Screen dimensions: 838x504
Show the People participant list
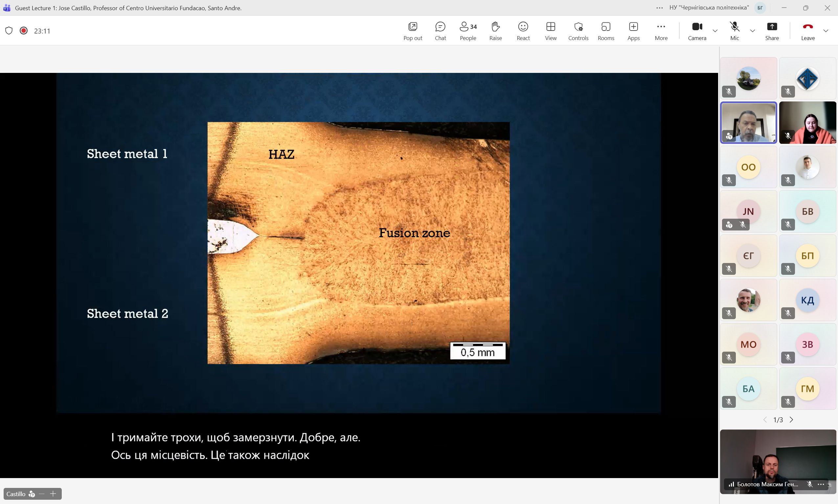[468, 31]
